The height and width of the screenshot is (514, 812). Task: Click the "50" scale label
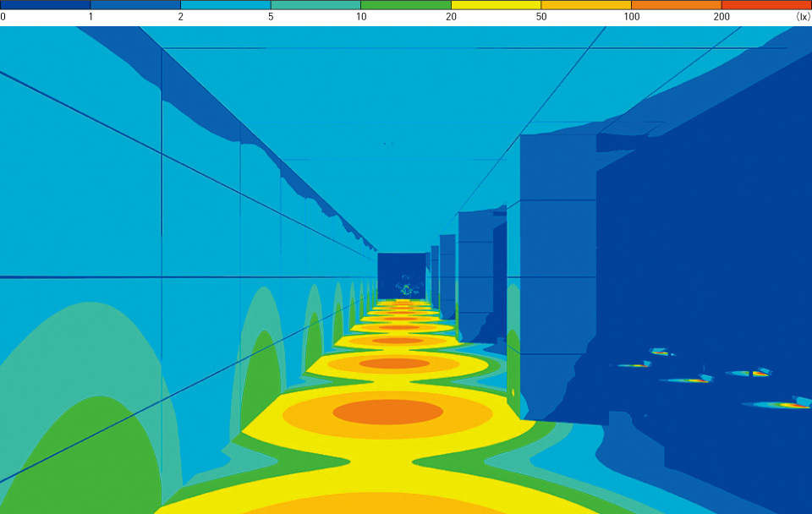point(541,17)
